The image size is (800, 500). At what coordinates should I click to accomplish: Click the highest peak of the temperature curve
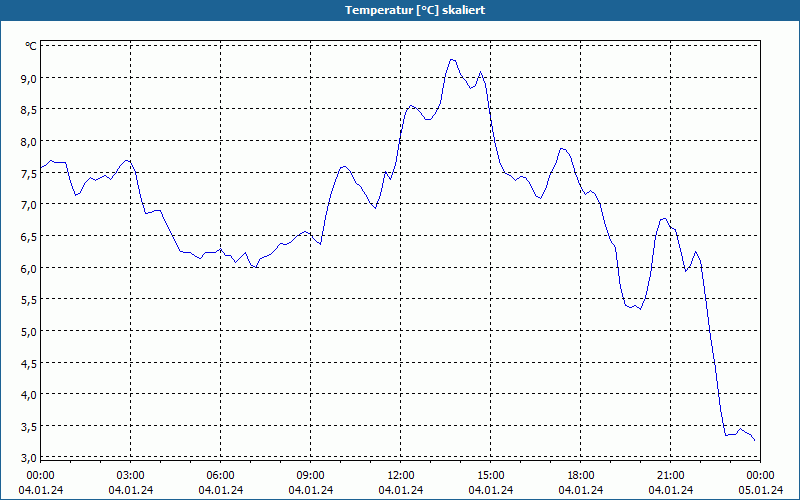[x=452, y=60]
